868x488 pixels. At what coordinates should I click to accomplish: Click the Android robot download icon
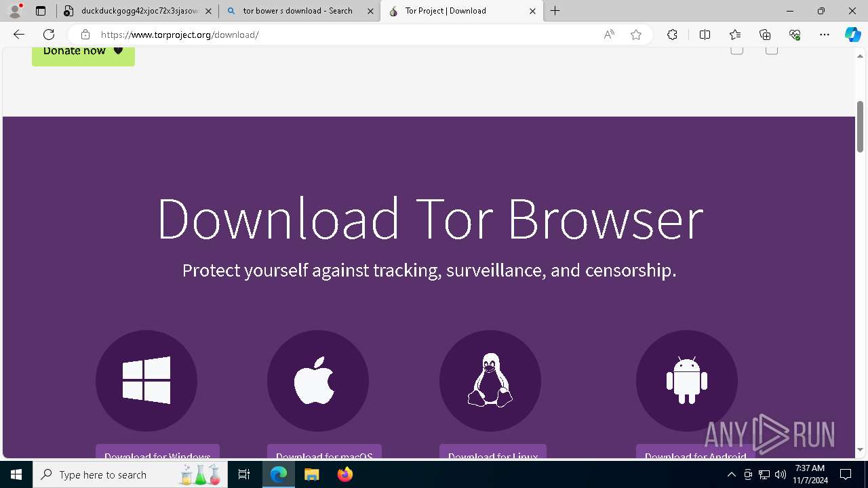click(687, 380)
